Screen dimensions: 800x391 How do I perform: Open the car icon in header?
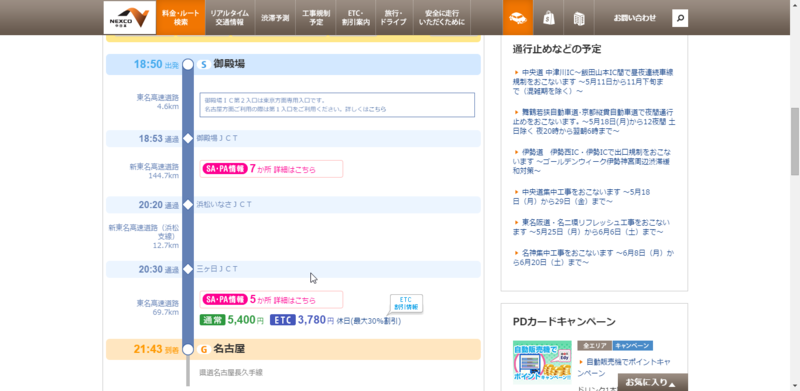coord(518,18)
